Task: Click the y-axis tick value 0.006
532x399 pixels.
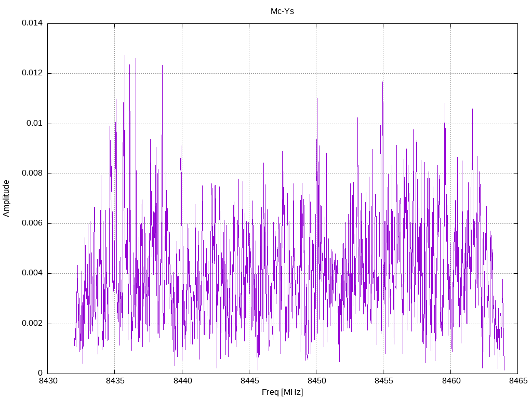Action: pyautogui.click(x=32, y=223)
